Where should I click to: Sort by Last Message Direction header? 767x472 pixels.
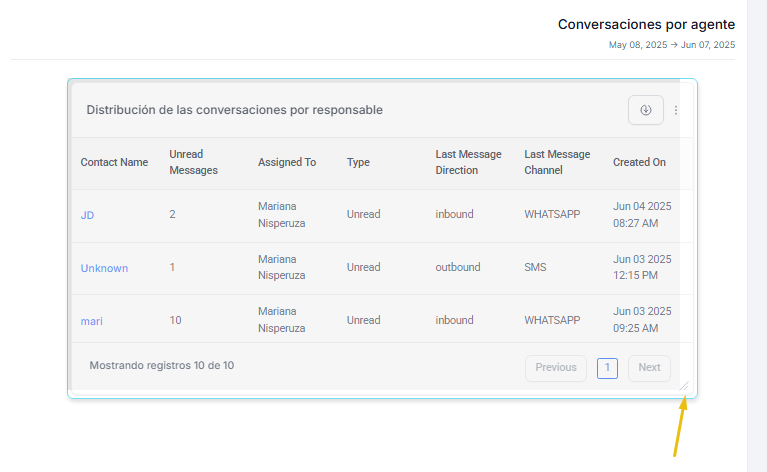coord(469,162)
